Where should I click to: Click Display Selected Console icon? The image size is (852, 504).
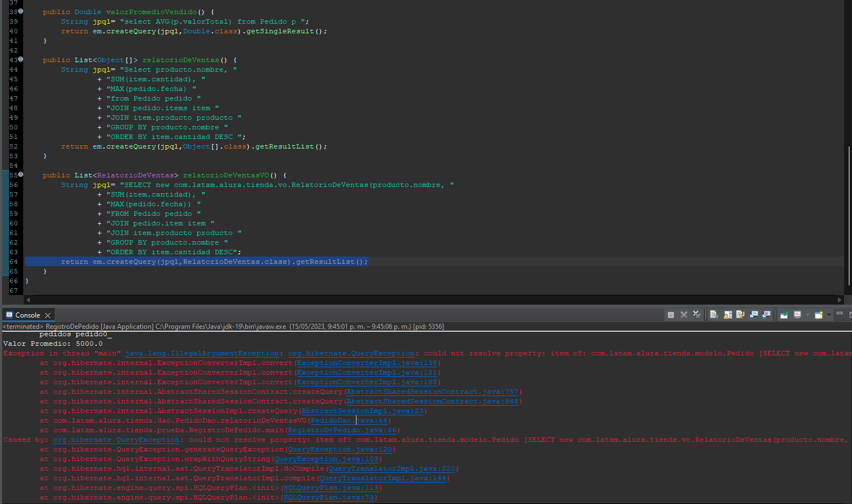(x=797, y=315)
